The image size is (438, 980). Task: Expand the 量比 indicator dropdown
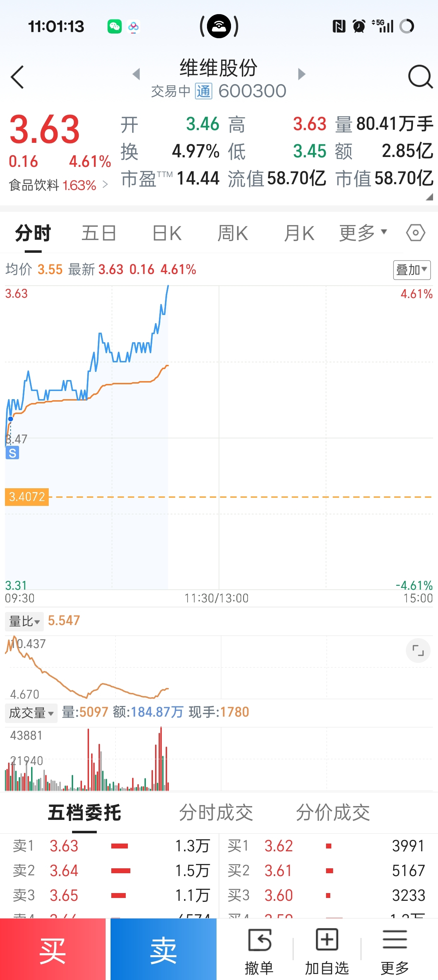coord(24,622)
